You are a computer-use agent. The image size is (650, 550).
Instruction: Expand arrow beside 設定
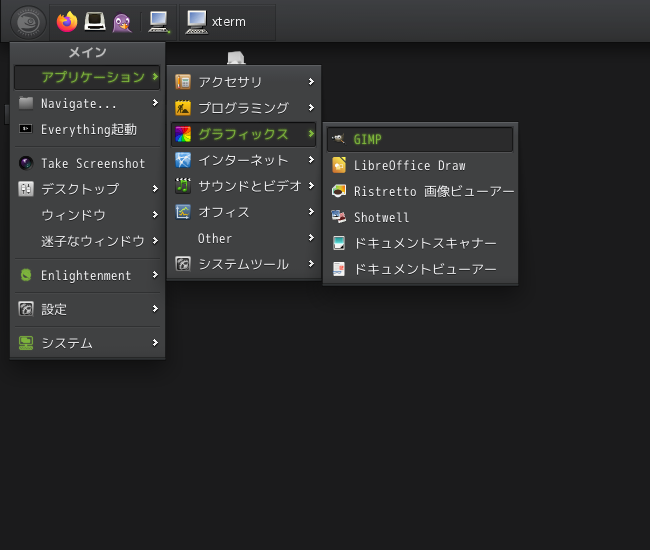click(155, 308)
